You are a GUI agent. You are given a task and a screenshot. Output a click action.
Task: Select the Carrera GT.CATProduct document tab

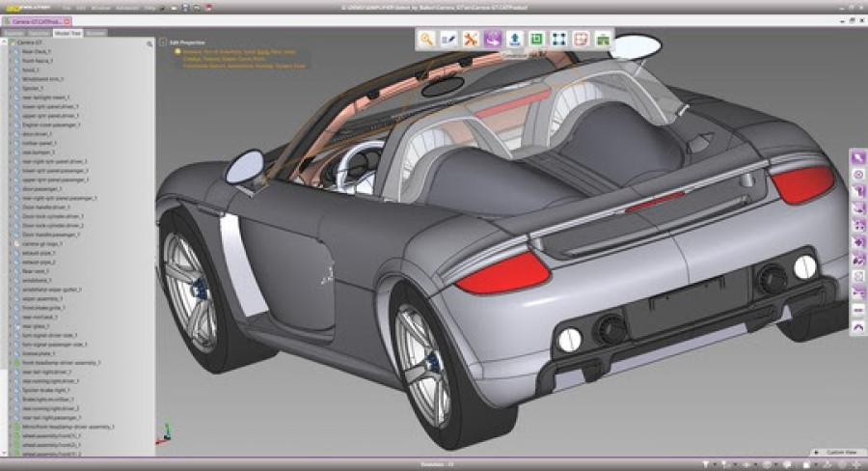click(x=36, y=21)
